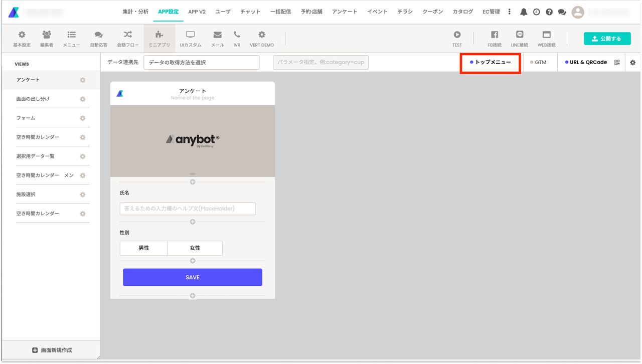Open the three-dot more menu
The image size is (642, 364).
[510, 12]
